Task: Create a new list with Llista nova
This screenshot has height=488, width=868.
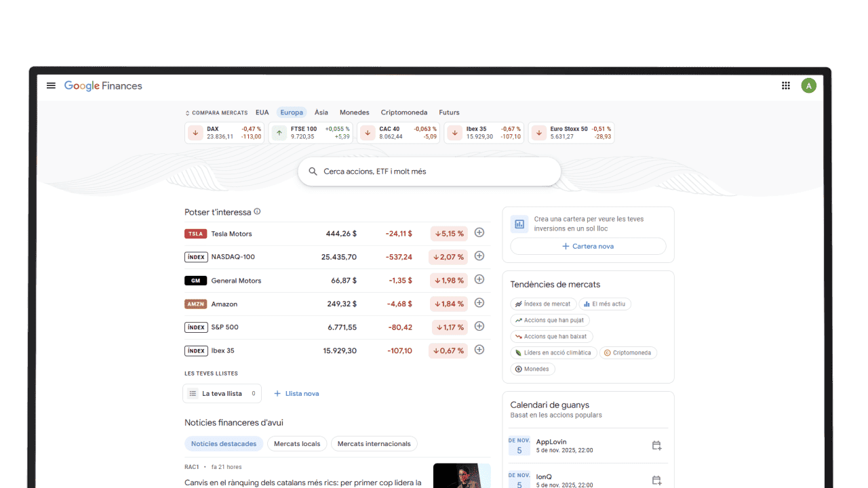Action: pyautogui.click(x=296, y=393)
